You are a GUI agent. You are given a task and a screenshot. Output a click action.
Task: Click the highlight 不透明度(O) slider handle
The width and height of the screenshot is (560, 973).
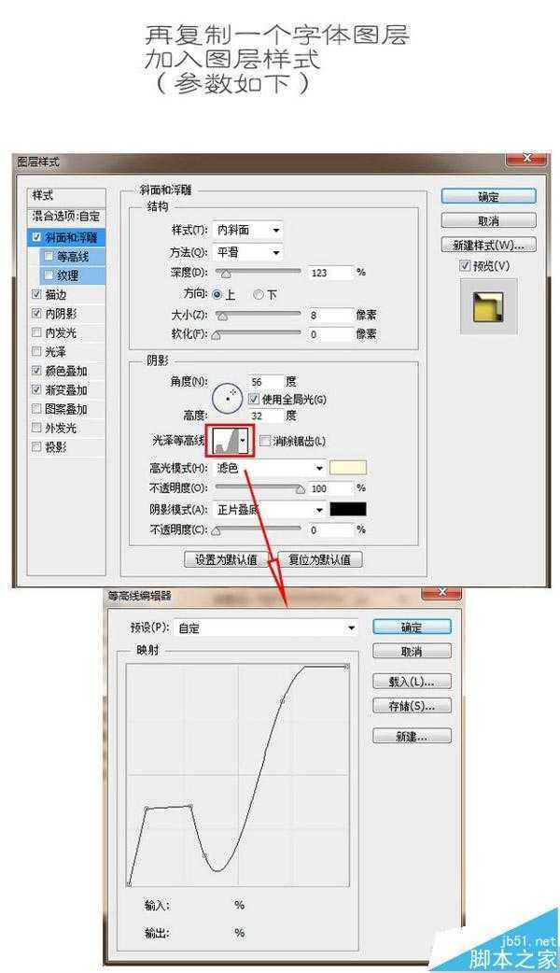click(301, 490)
